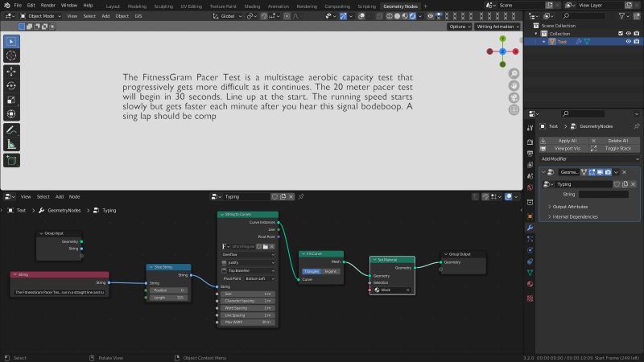Activate the Cursor tool in viewport toolbar
The height and width of the screenshot is (362, 644).
(11, 56)
